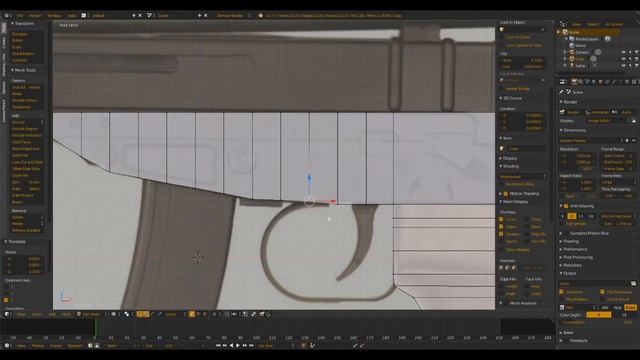Click the Shrink/Fatten tool button
The image size is (640, 360).
(27, 54)
